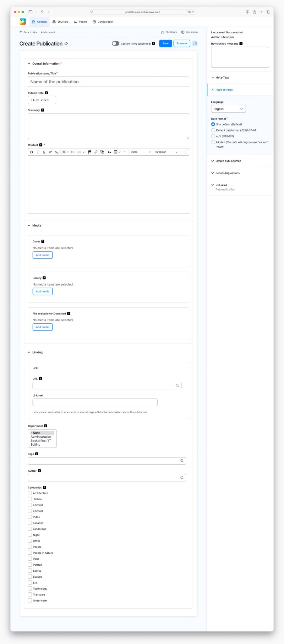The height and width of the screenshot is (644, 284).
Task: Insert a link using the editor toolbar
Action: pos(96,152)
